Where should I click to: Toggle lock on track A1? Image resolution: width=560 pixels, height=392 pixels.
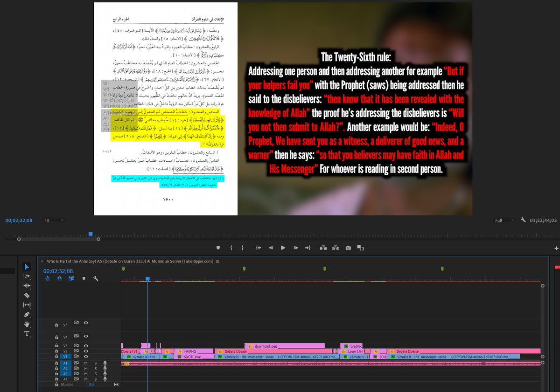tap(56, 363)
